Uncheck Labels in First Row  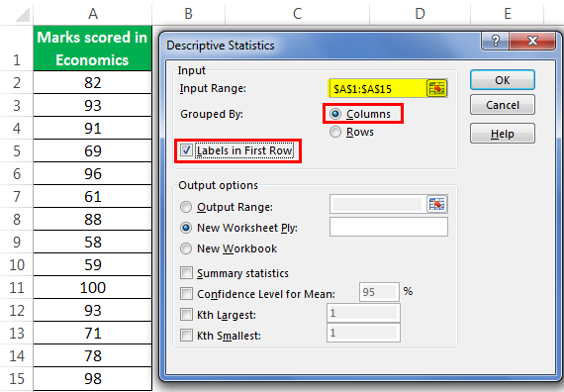(x=186, y=150)
